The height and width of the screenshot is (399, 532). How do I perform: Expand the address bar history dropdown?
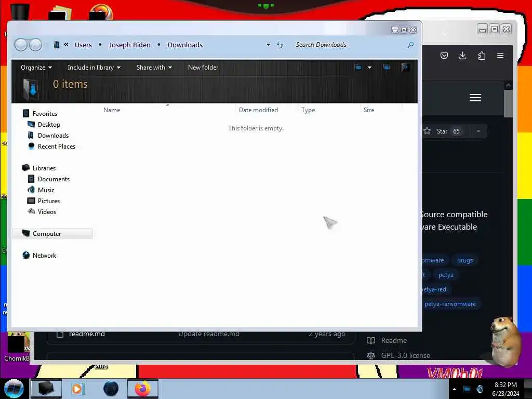(x=268, y=45)
